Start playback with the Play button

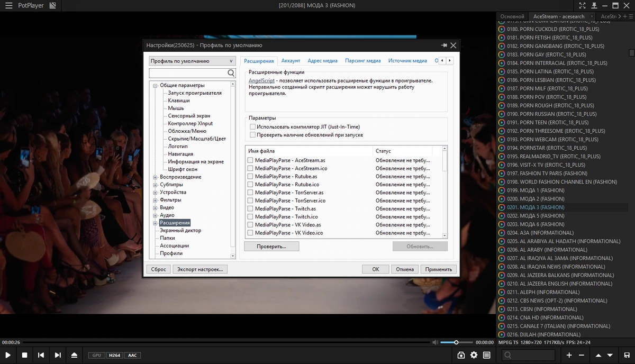coord(8,355)
